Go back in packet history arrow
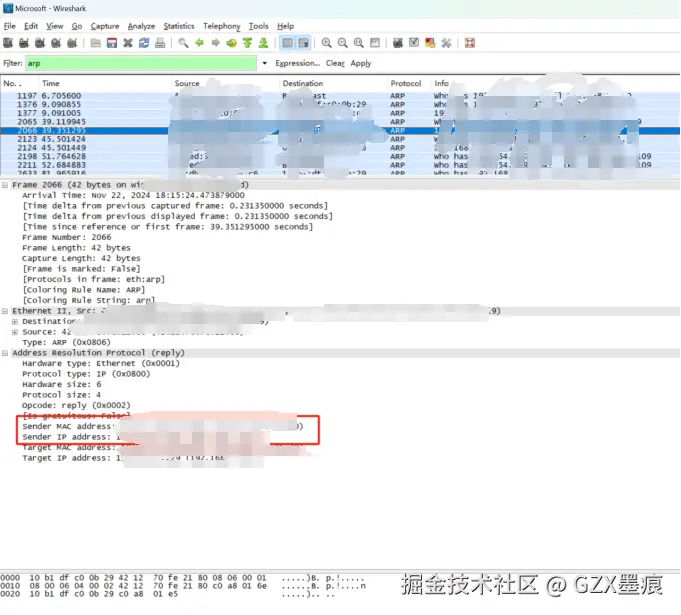 (199, 43)
